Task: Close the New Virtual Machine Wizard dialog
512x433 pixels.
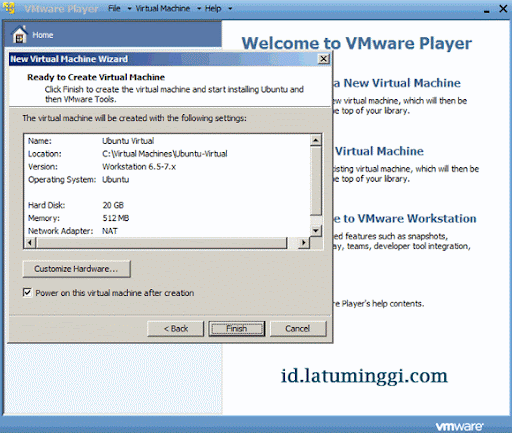Action: click(x=323, y=59)
